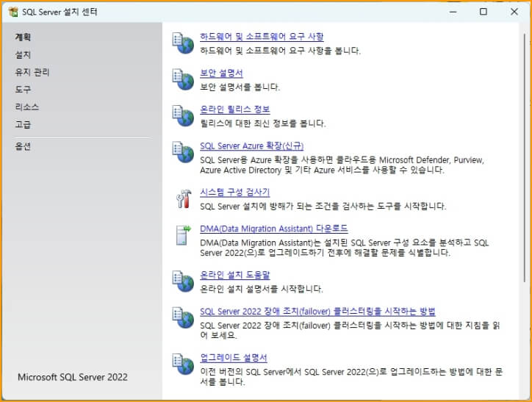Click the icon beside 온라인 릴리스 정보
532x402 pixels.
[183, 115]
